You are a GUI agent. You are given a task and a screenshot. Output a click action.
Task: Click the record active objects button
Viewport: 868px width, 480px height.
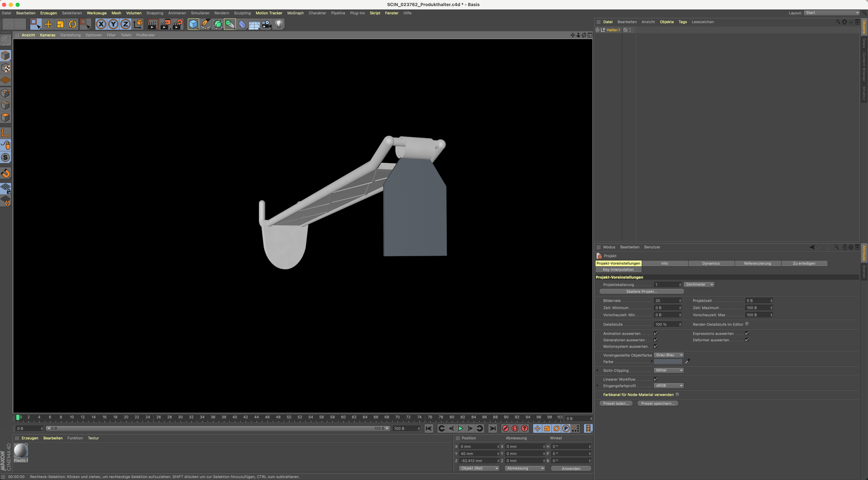coord(505,428)
